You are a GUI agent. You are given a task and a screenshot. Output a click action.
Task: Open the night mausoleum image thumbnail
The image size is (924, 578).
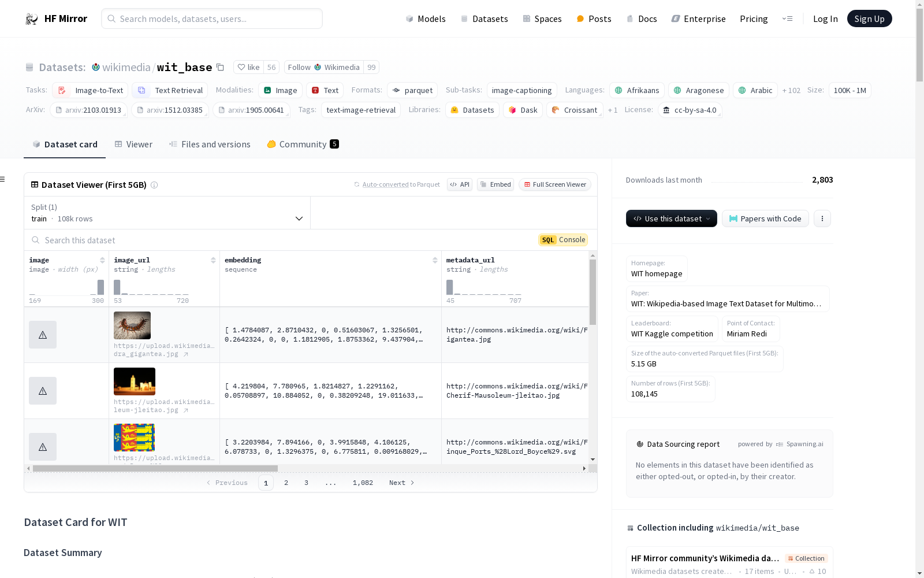tap(135, 381)
